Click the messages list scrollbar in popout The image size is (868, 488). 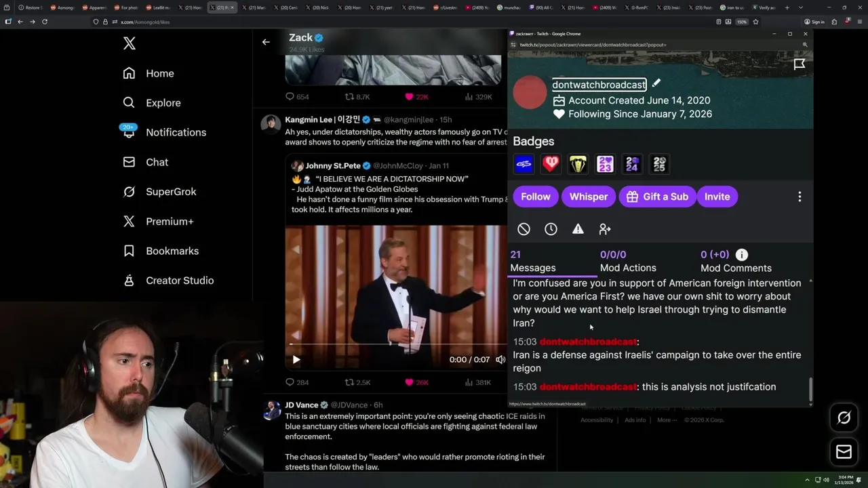point(810,388)
